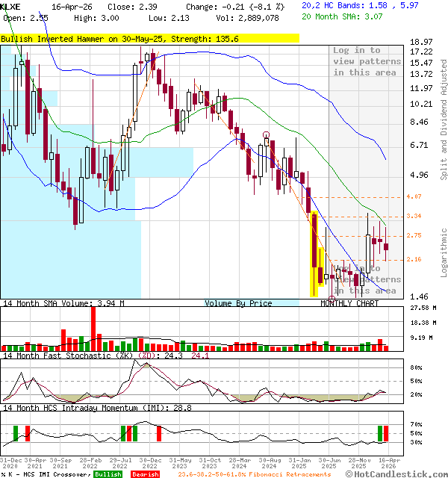This screenshot has width=448, height=478.
Task: Click the red Bearish legend box
Action: pos(143,474)
